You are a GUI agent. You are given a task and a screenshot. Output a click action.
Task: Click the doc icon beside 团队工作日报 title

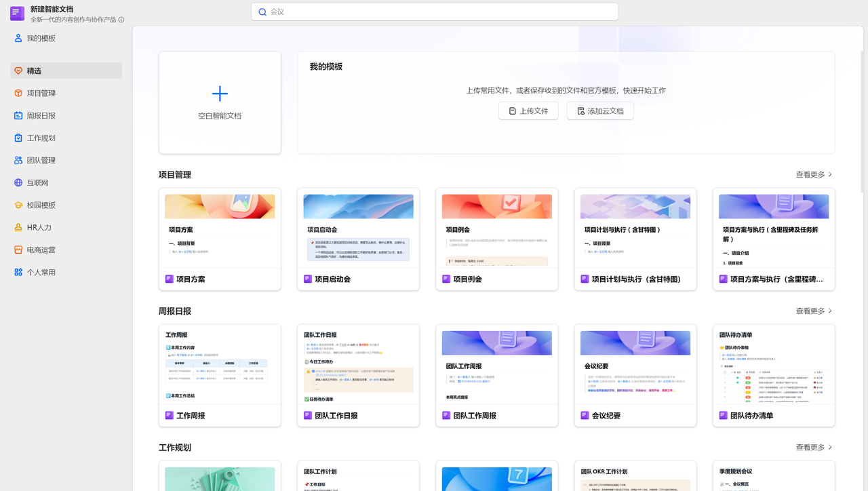point(308,415)
